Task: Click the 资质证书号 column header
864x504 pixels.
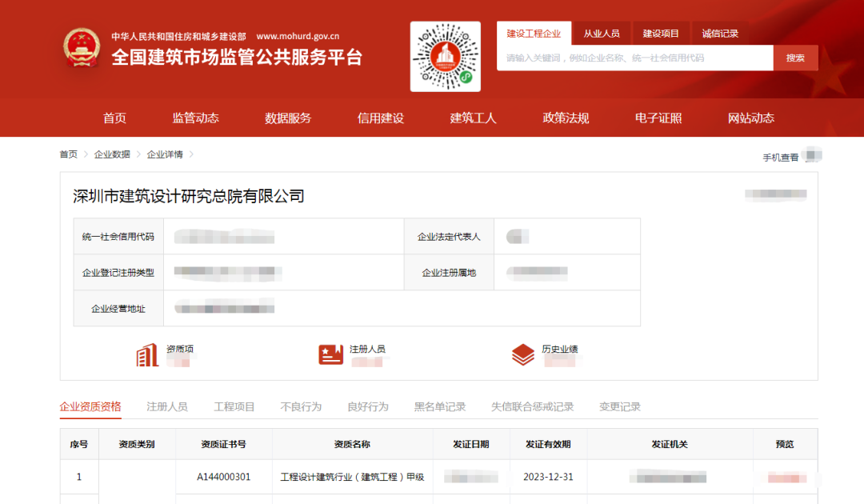Action: point(224,444)
